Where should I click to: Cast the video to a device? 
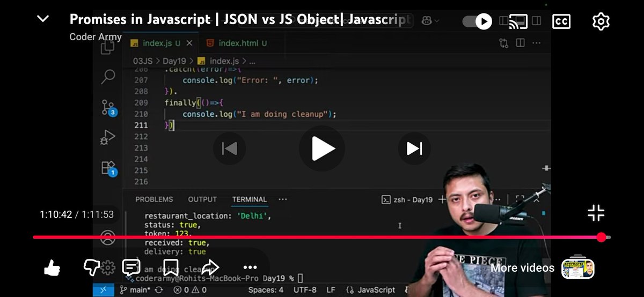pos(518,21)
